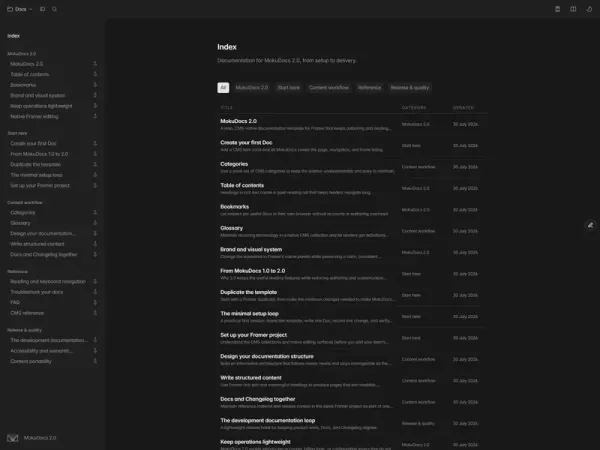Pin Glossary doc in the sidebar
600x450 pixels.
95,223
